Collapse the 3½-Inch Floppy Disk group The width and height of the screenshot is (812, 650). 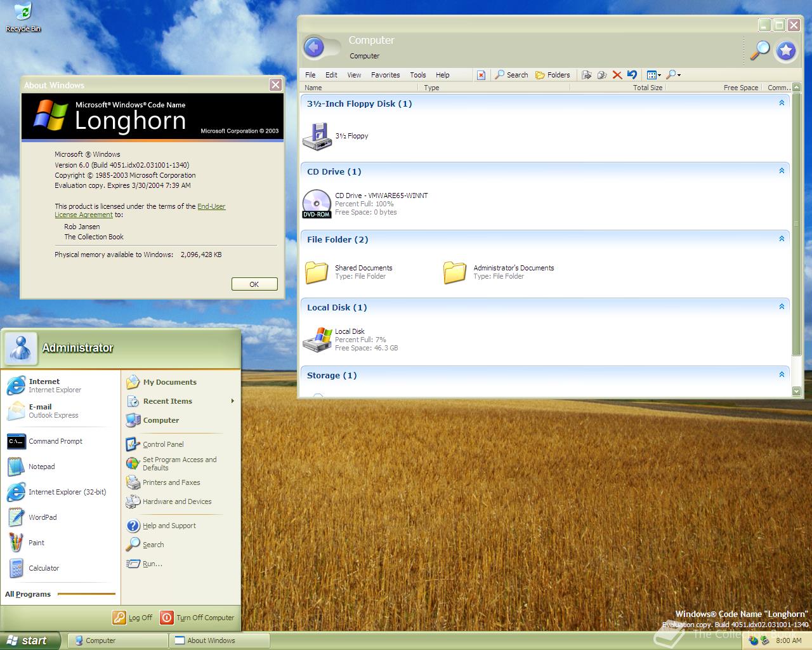(x=782, y=103)
